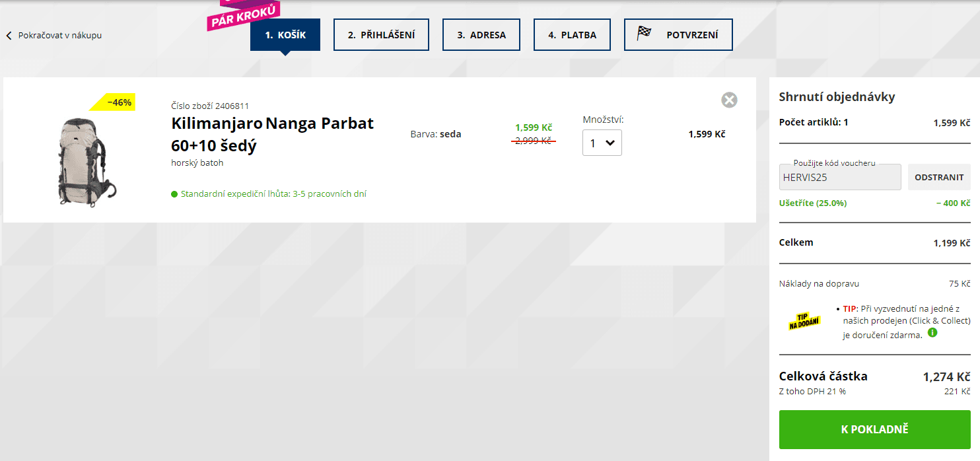Follow the Pokračovat v nákupu link
Image resolution: width=980 pixels, height=461 pixels.
click(x=60, y=36)
